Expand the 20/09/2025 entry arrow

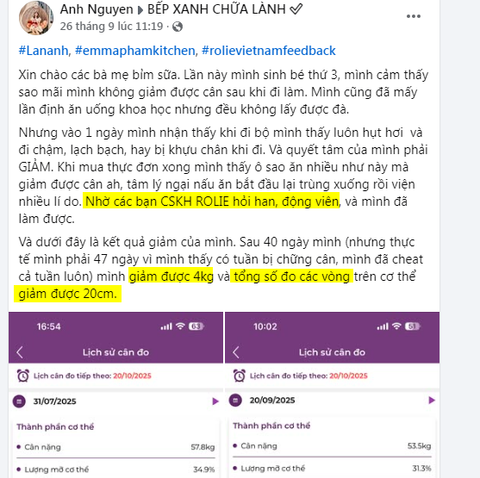click(432, 400)
